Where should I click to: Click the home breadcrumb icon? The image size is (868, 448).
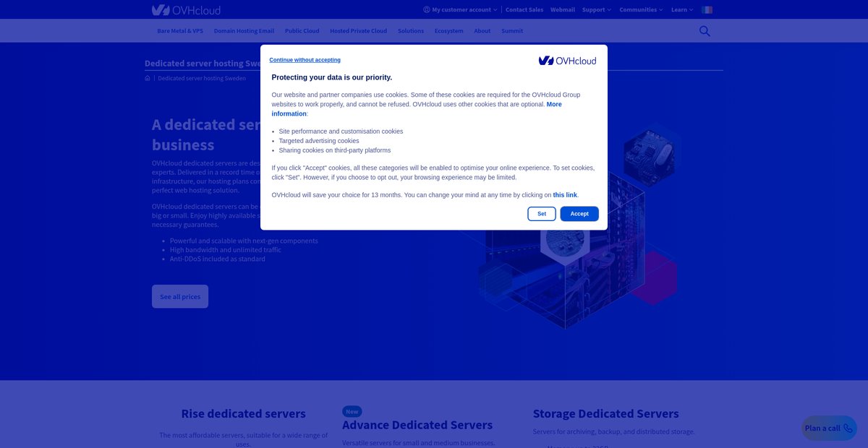148,78
